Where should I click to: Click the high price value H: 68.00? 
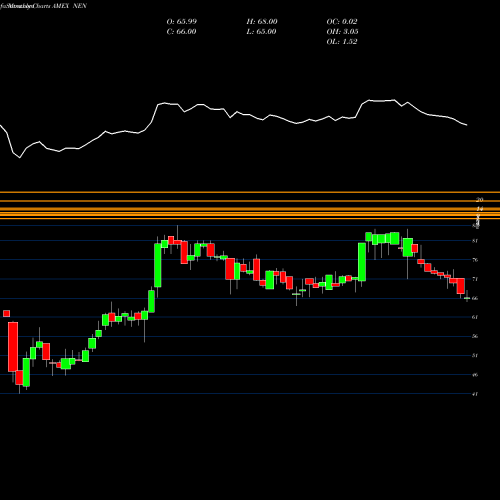point(262,22)
